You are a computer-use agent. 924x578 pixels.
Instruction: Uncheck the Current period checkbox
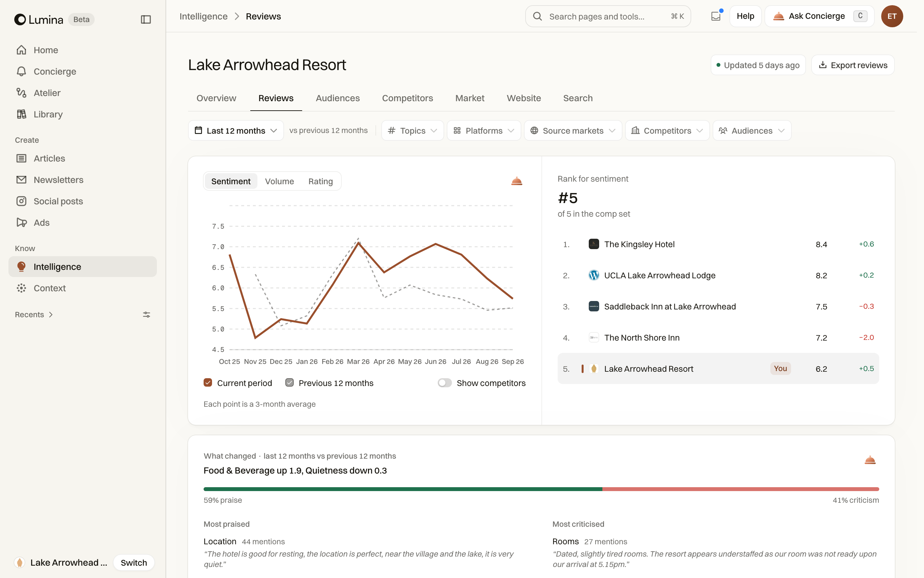coord(208,383)
